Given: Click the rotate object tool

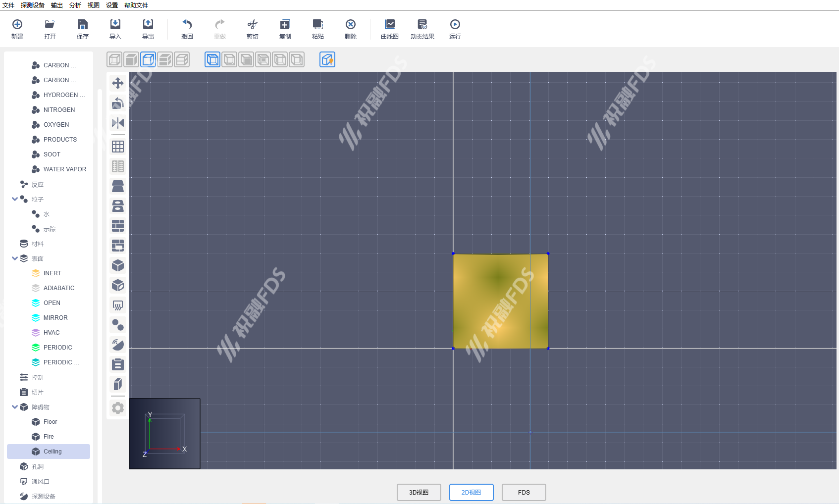Looking at the screenshot, I should (118, 103).
